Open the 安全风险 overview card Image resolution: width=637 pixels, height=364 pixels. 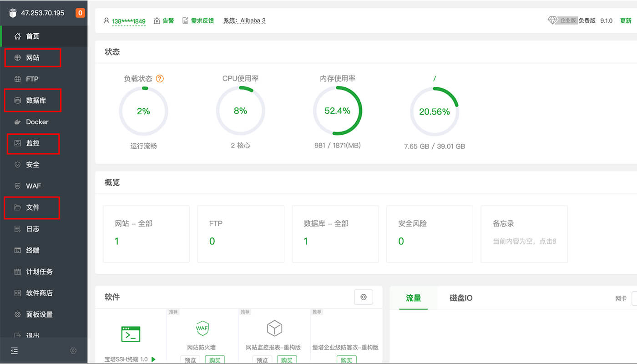point(430,234)
